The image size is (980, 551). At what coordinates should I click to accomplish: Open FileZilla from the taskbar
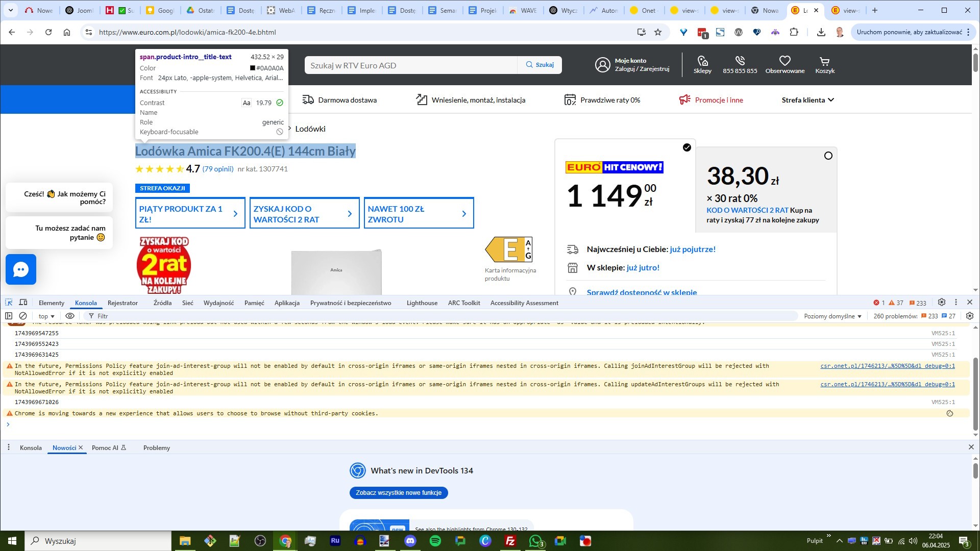[510, 541]
